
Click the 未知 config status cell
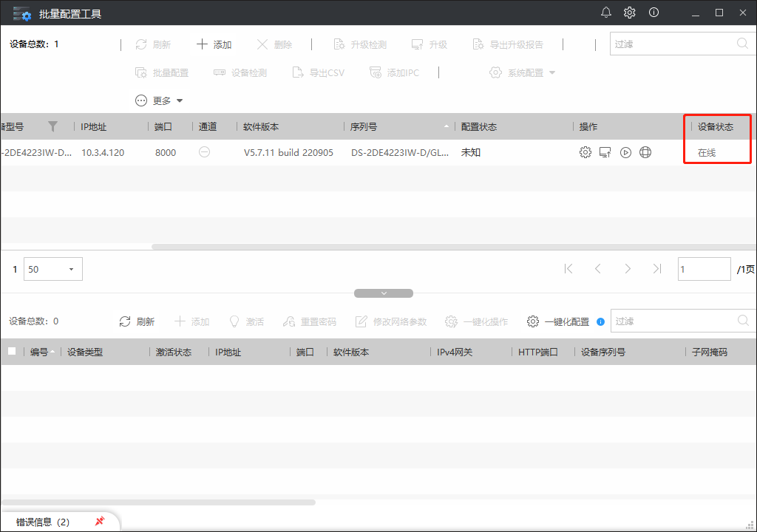(471, 152)
